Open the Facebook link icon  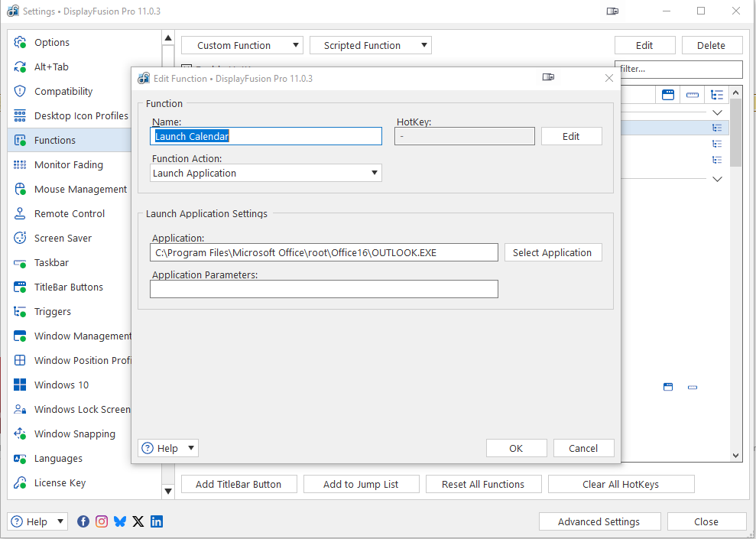tap(83, 521)
